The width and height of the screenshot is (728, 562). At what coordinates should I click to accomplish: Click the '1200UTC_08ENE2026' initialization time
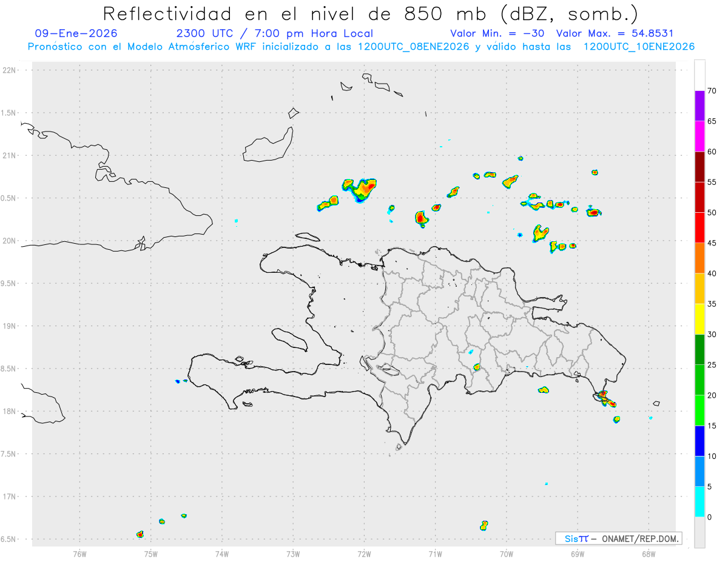(413, 47)
